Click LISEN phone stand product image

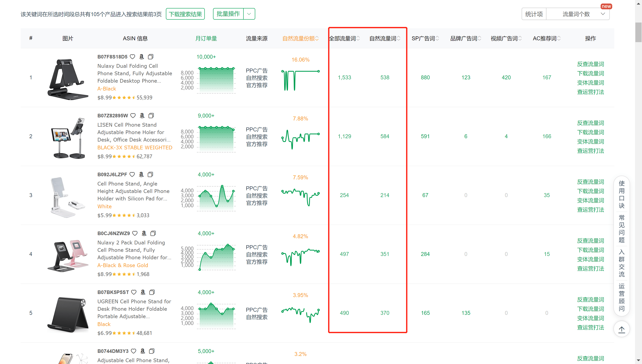(x=68, y=138)
